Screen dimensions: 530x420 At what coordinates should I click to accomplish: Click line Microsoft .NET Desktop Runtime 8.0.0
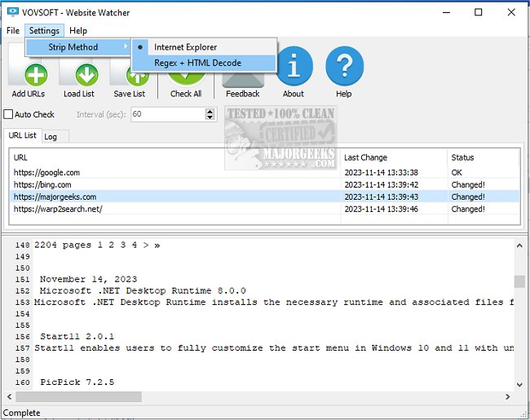click(143, 291)
